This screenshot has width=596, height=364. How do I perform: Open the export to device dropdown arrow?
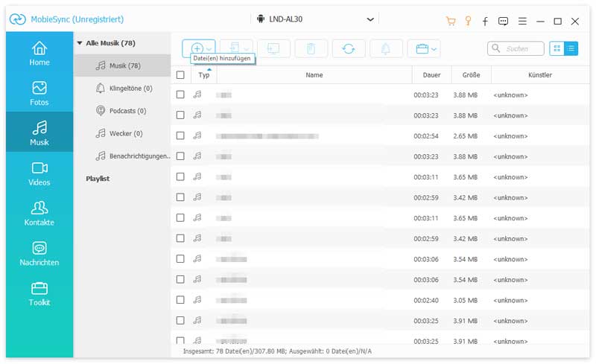tap(247, 49)
